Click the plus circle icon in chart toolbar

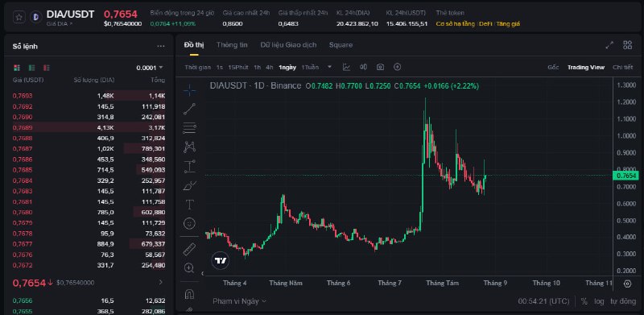tap(397, 67)
